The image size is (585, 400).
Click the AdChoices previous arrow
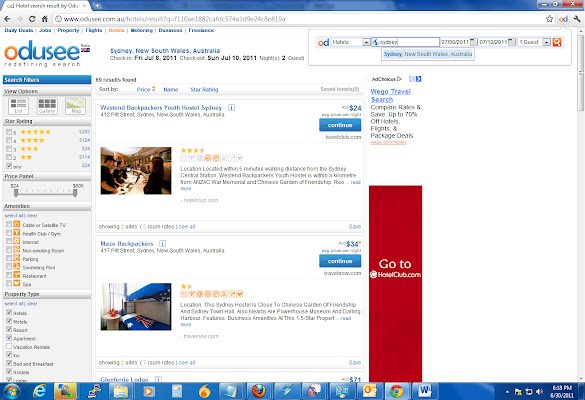412,79
